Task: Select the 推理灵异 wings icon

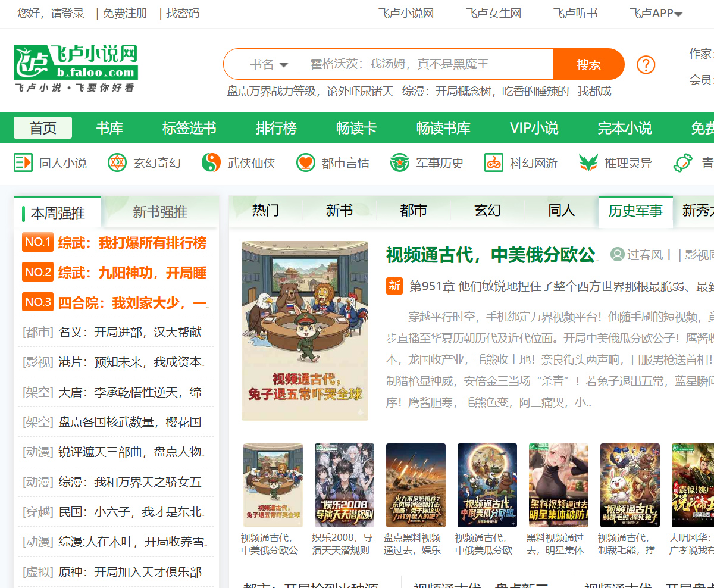Action: (x=588, y=162)
